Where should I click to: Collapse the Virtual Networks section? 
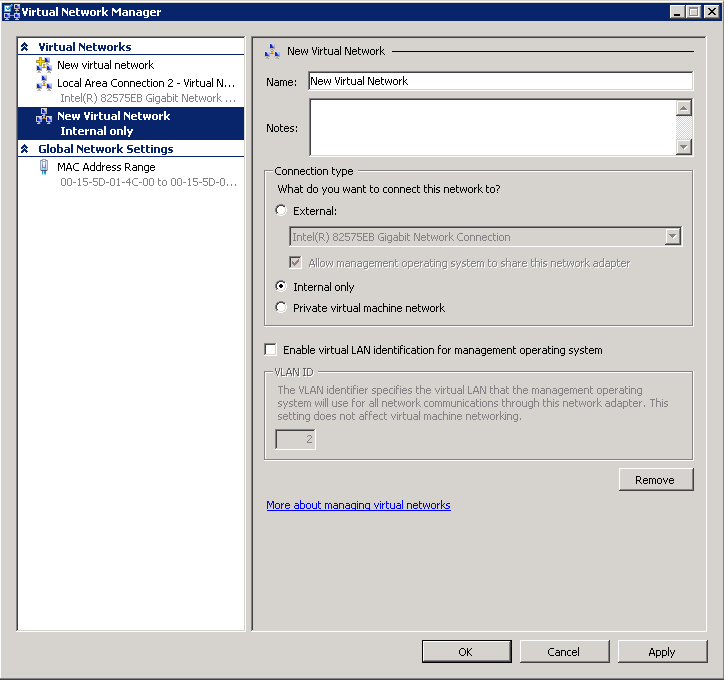[x=25, y=47]
